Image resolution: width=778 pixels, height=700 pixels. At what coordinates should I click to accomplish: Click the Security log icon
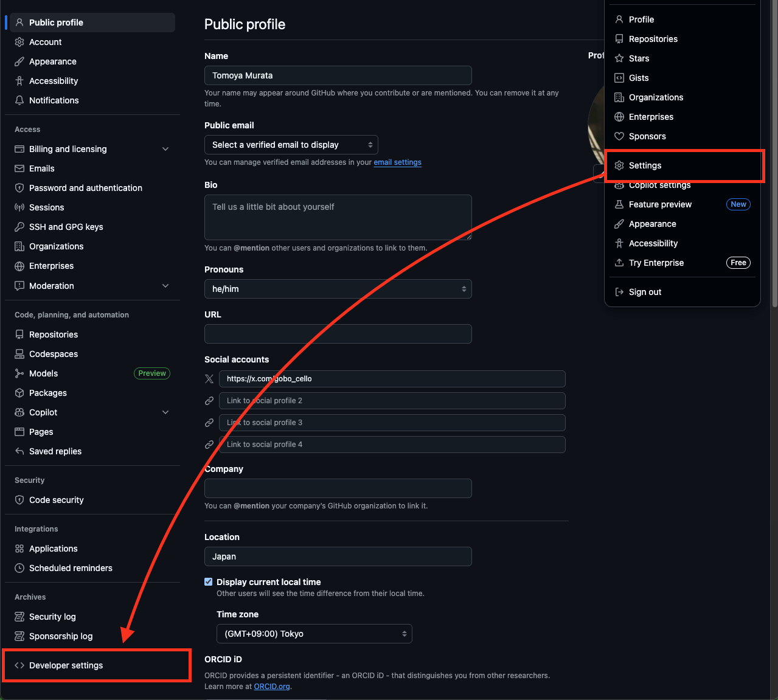tap(19, 617)
